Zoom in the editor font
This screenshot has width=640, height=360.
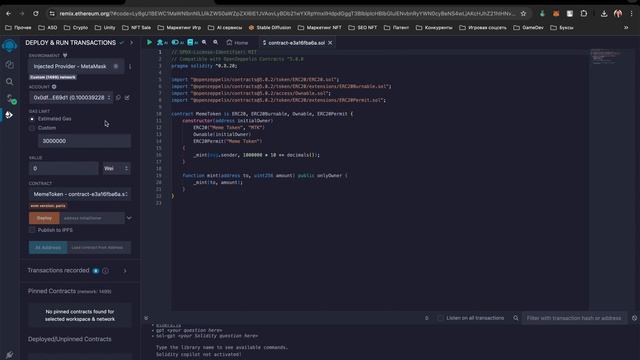click(x=216, y=42)
